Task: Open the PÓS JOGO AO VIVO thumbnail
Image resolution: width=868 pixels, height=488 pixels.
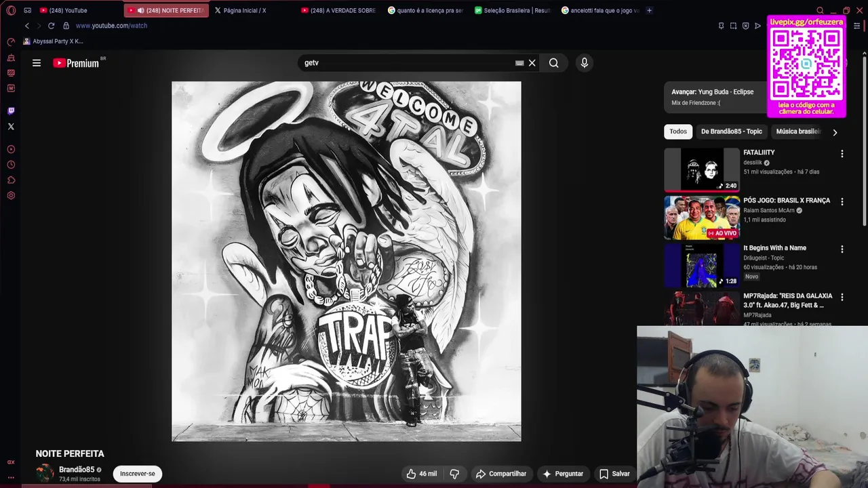Action: point(702,218)
